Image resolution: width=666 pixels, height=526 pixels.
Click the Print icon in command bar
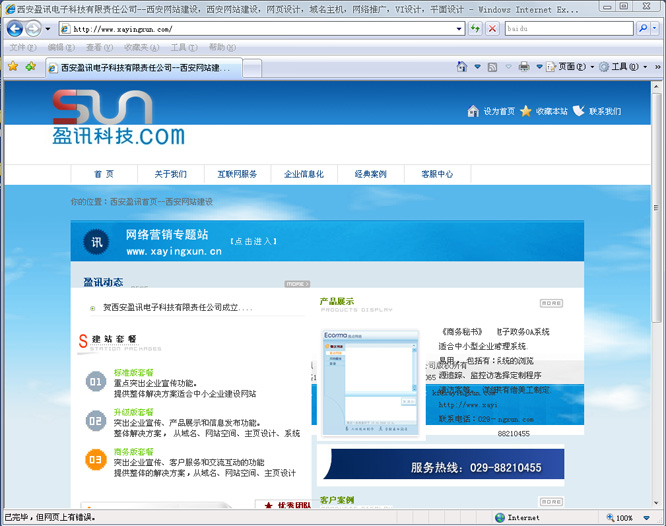pyautogui.click(x=524, y=67)
